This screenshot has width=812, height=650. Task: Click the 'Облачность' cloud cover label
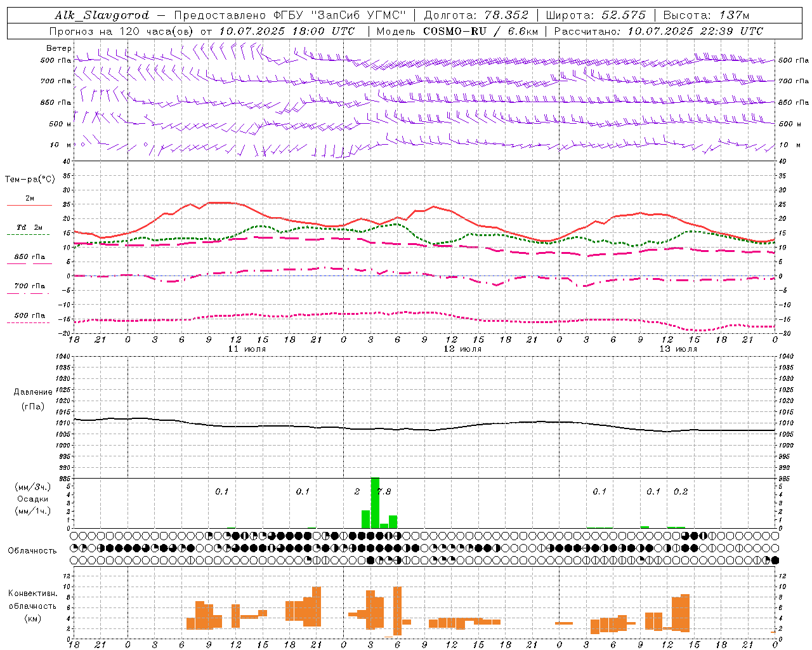click(x=32, y=550)
